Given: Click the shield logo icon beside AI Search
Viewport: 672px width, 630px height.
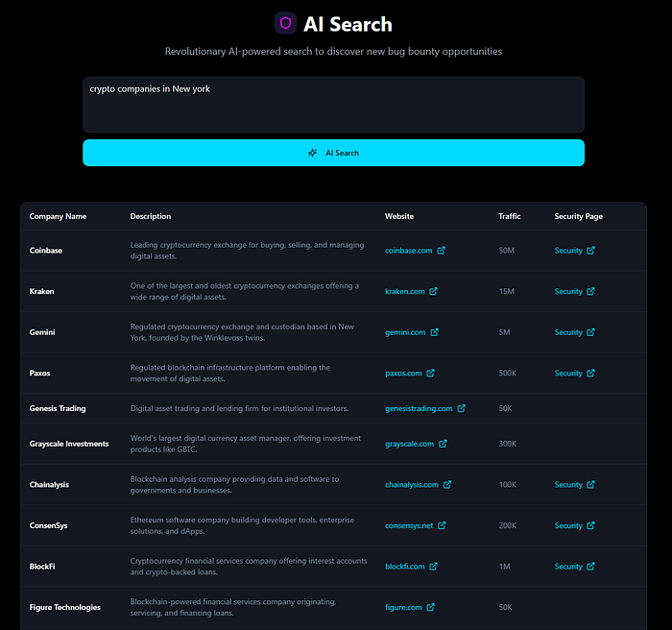Looking at the screenshot, I should point(285,23).
